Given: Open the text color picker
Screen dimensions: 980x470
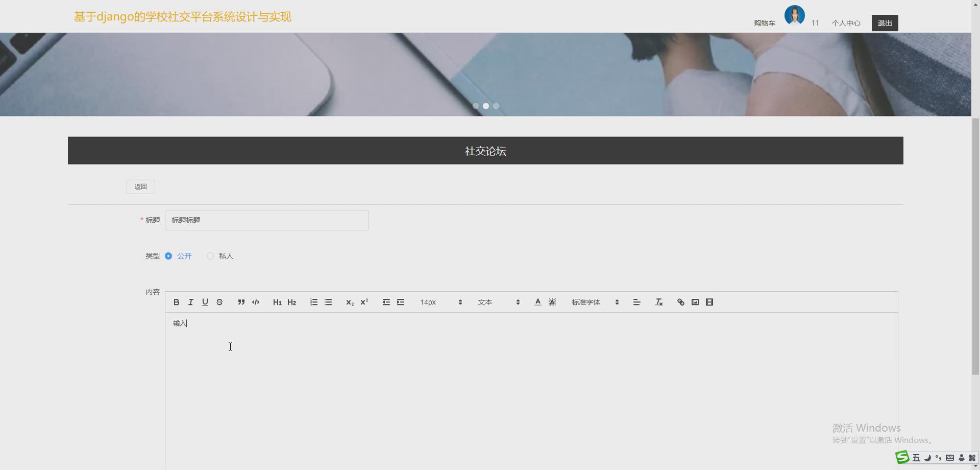Looking at the screenshot, I should click(x=538, y=302).
